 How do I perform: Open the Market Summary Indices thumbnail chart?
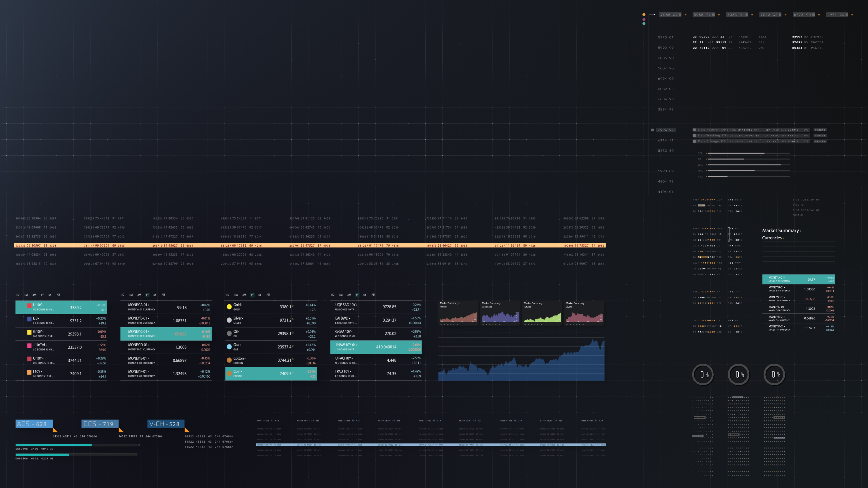tap(458, 313)
